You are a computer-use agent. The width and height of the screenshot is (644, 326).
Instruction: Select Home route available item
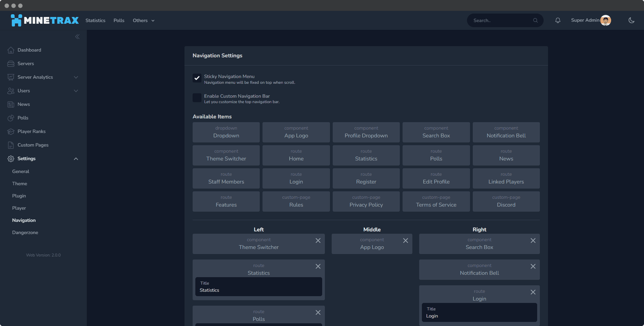point(296,155)
